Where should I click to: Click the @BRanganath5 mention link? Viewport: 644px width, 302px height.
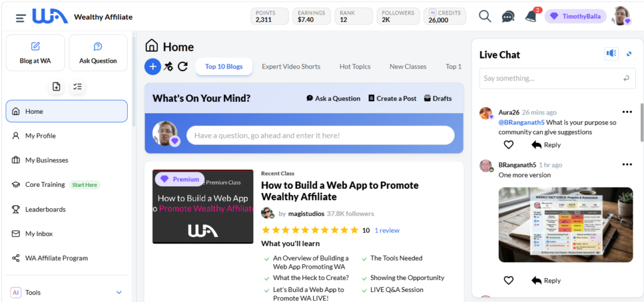[521, 123]
